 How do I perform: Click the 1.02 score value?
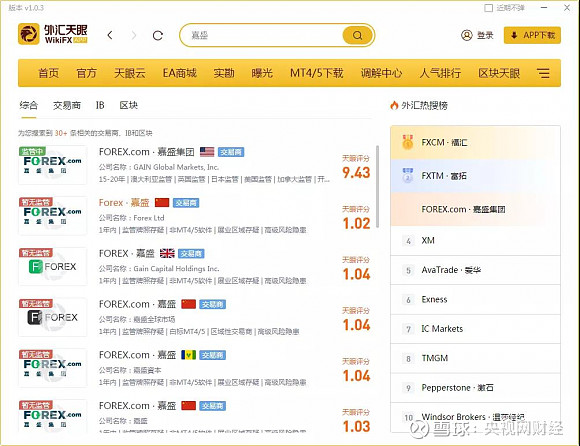point(356,223)
